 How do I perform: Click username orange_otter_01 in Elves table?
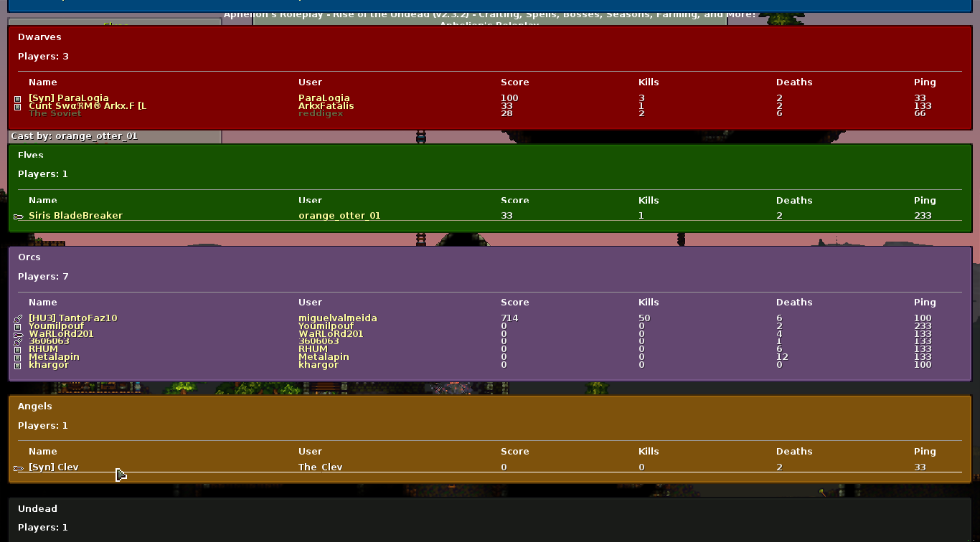(339, 216)
